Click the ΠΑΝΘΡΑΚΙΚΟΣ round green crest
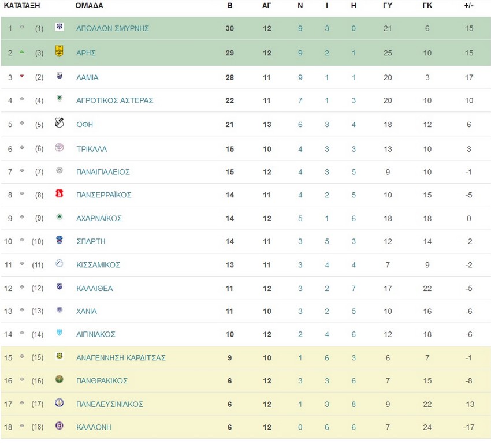The height and width of the screenshot is (448, 491). click(x=59, y=379)
